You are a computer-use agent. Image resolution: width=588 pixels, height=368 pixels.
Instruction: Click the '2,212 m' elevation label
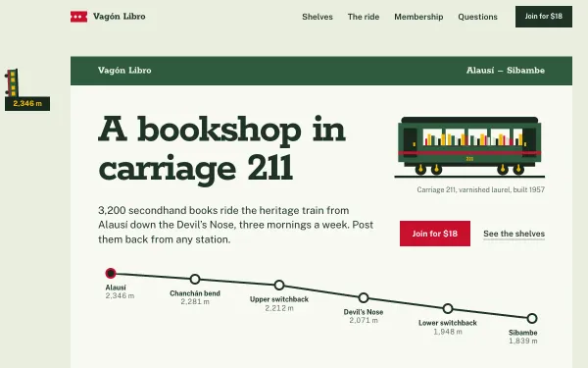[x=279, y=308]
